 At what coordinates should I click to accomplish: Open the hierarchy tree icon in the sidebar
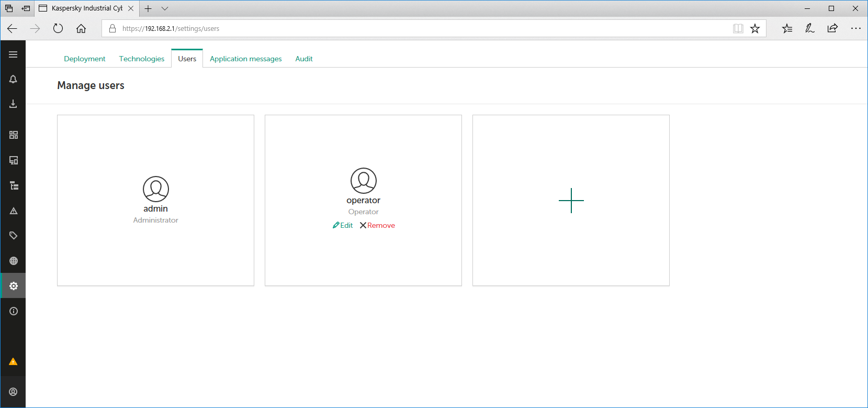click(14, 186)
